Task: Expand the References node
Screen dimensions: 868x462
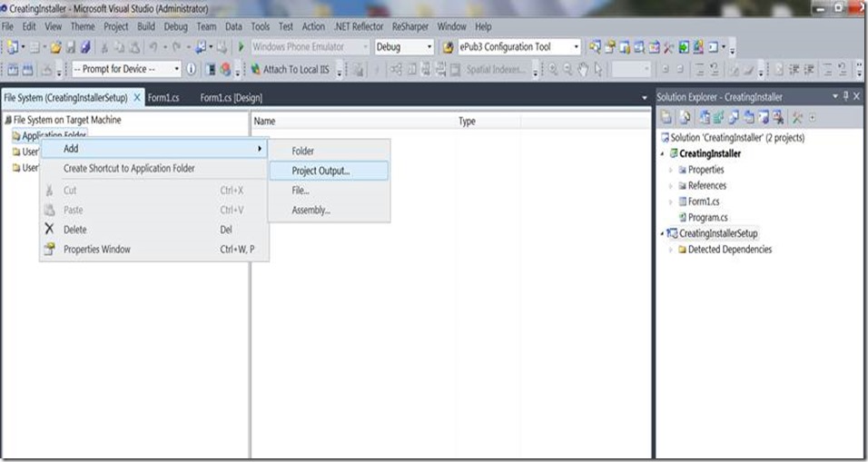Action: (x=671, y=186)
